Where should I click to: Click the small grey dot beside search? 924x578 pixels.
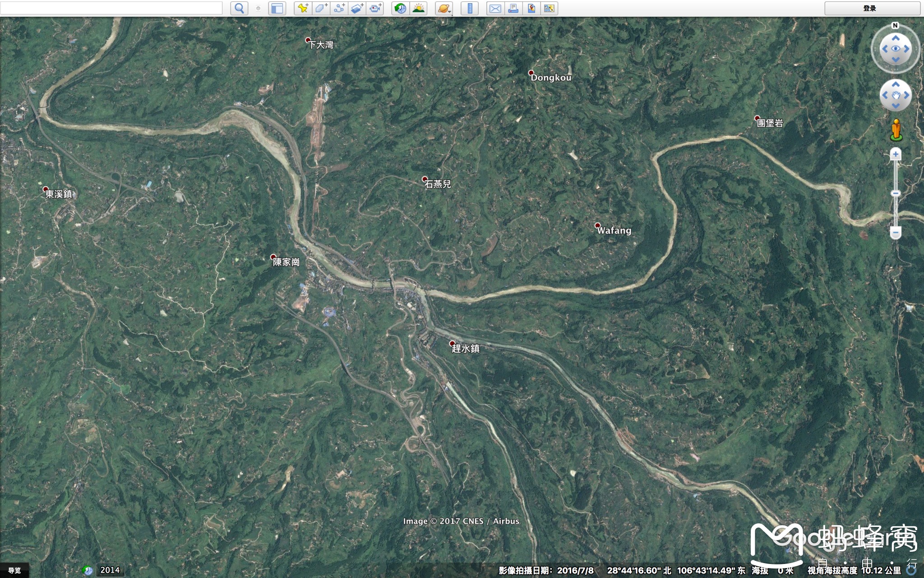pyautogui.click(x=258, y=8)
